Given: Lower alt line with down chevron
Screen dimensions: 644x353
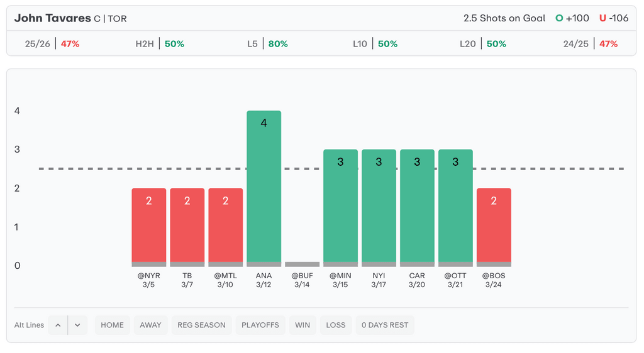Looking at the screenshot, I should (x=77, y=325).
